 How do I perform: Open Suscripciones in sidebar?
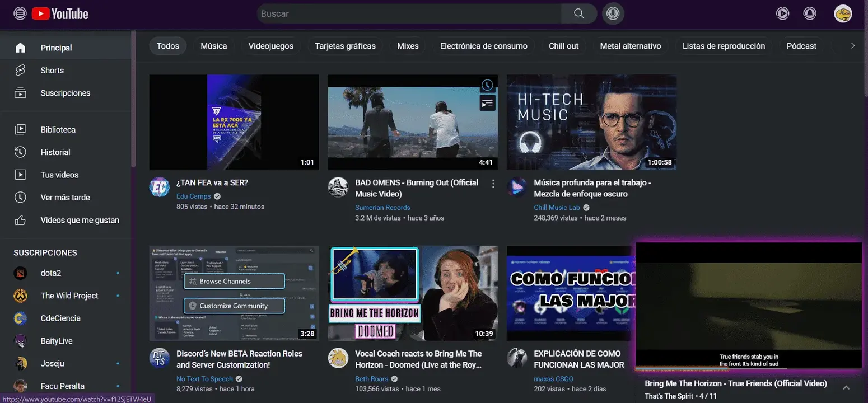click(x=66, y=93)
